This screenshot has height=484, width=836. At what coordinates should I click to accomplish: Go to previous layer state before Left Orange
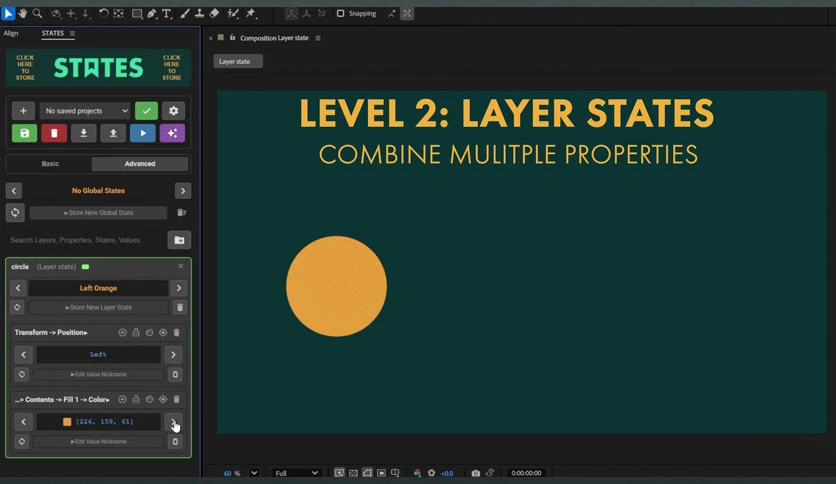(x=18, y=288)
